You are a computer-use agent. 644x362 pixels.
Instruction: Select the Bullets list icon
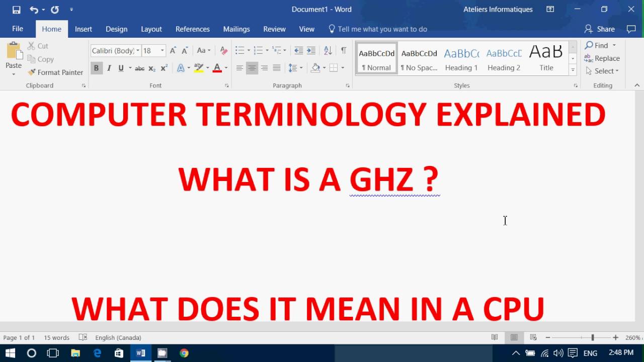pos(239,50)
